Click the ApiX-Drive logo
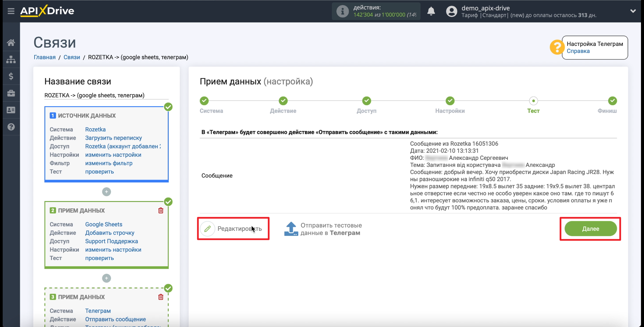 click(x=47, y=11)
